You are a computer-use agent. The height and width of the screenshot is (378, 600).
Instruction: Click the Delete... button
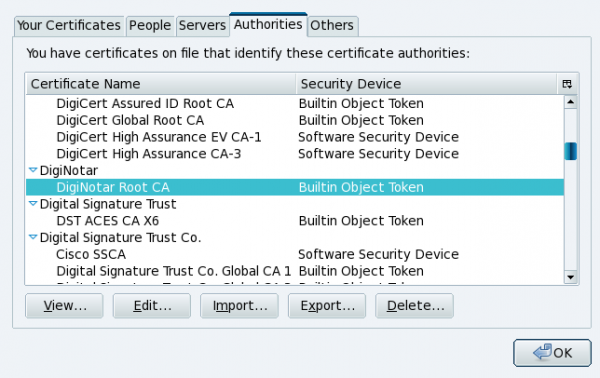click(x=414, y=306)
